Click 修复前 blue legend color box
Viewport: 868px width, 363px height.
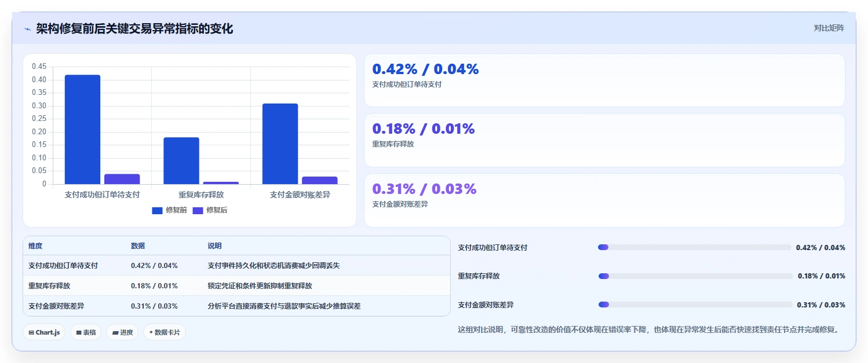click(x=157, y=210)
